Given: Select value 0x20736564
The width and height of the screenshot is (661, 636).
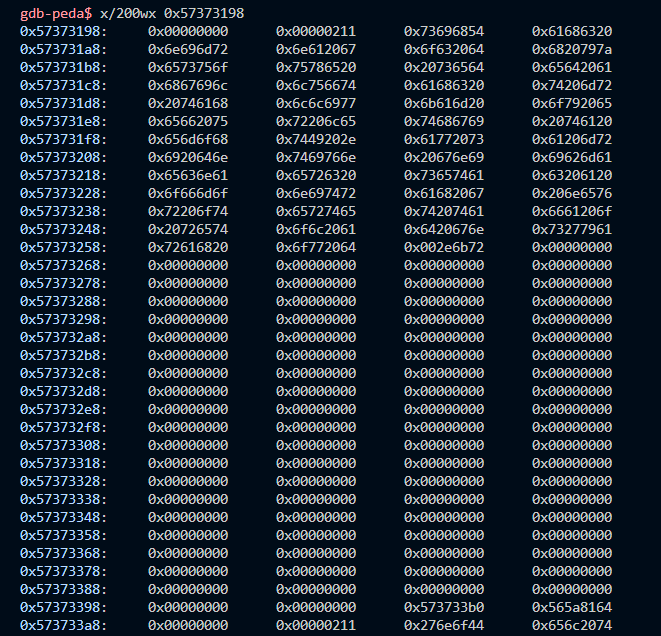Looking at the screenshot, I should pos(444,67).
